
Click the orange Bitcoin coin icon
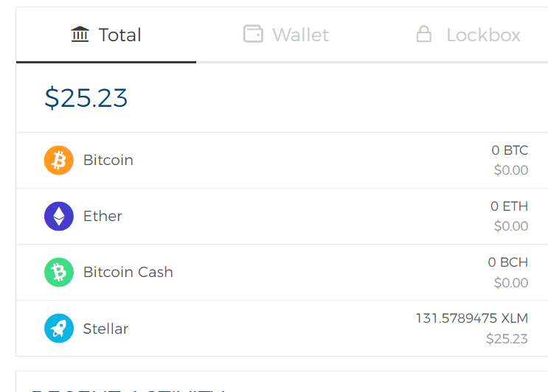coord(59,160)
